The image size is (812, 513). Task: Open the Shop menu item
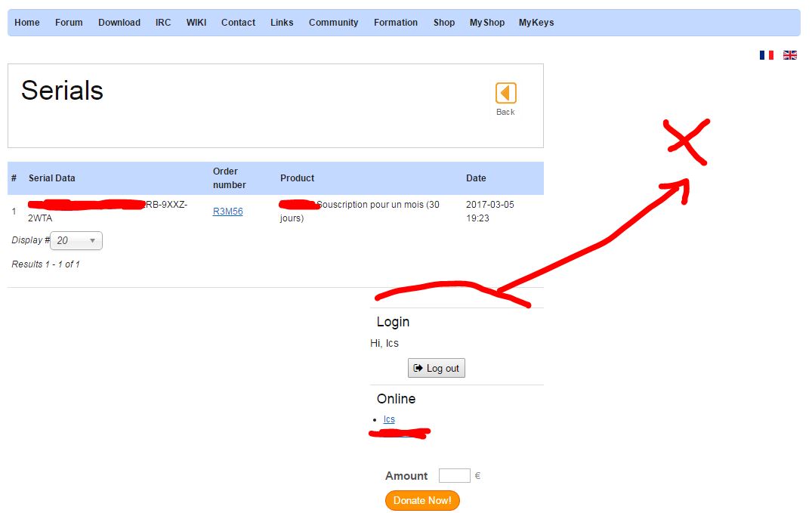pyautogui.click(x=444, y=22)
